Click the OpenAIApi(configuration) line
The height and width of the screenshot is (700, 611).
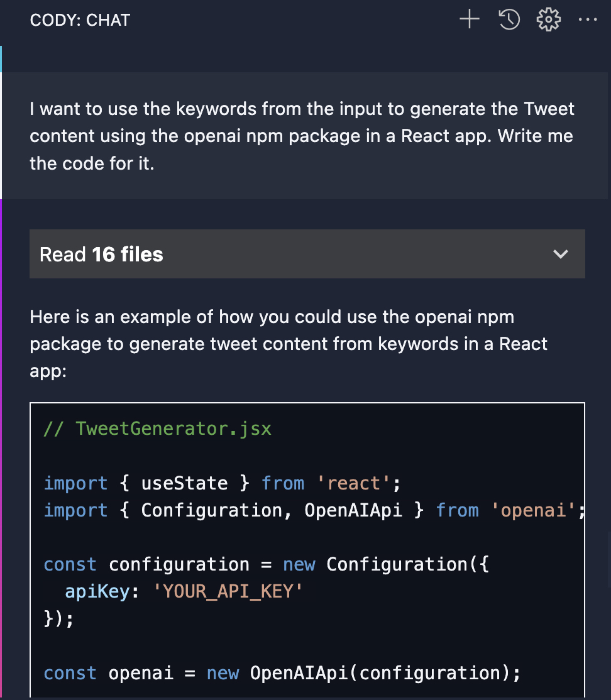pos(282,673)
